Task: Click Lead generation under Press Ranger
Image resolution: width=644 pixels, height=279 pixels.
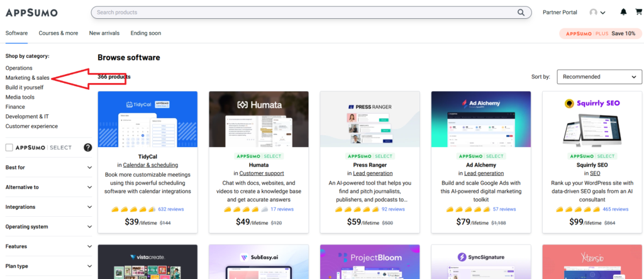Action: pyautogui.click(x=373, y=173)
